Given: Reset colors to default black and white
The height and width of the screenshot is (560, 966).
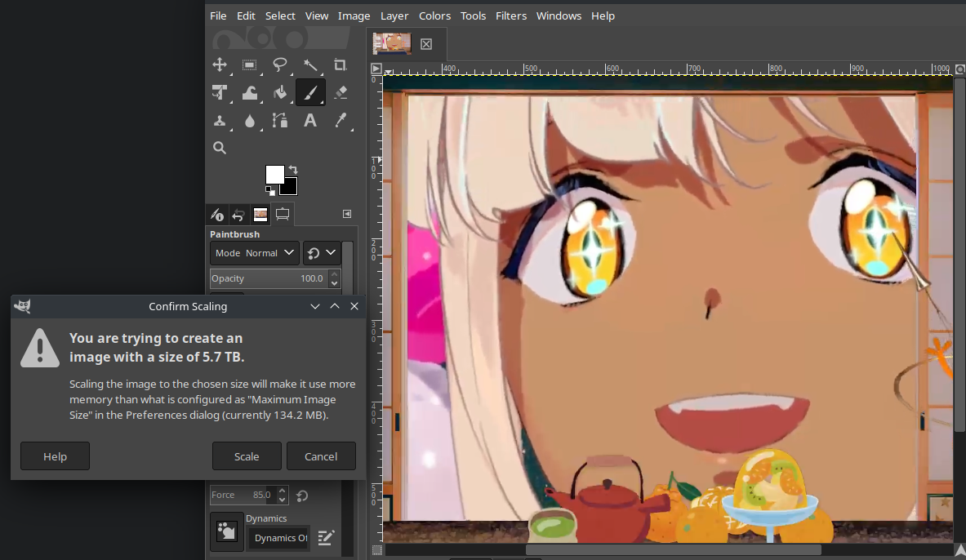Looking at the screenshot, I should coord(269,190).
